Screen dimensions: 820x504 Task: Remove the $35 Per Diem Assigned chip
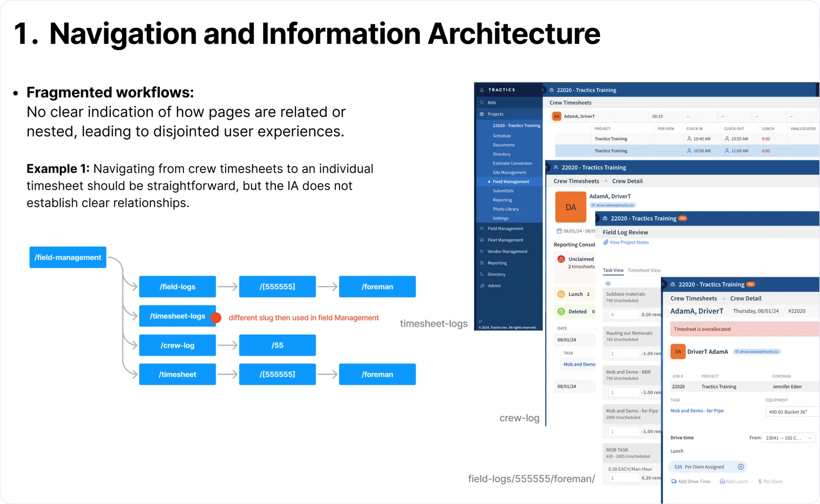[741, 467]
